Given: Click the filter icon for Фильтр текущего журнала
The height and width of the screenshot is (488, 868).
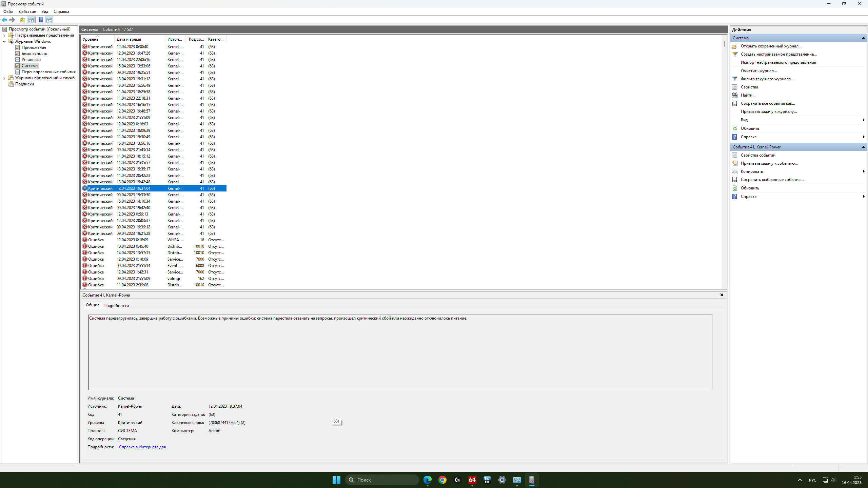Looking at the screenshot, I should tap(735, 79).
